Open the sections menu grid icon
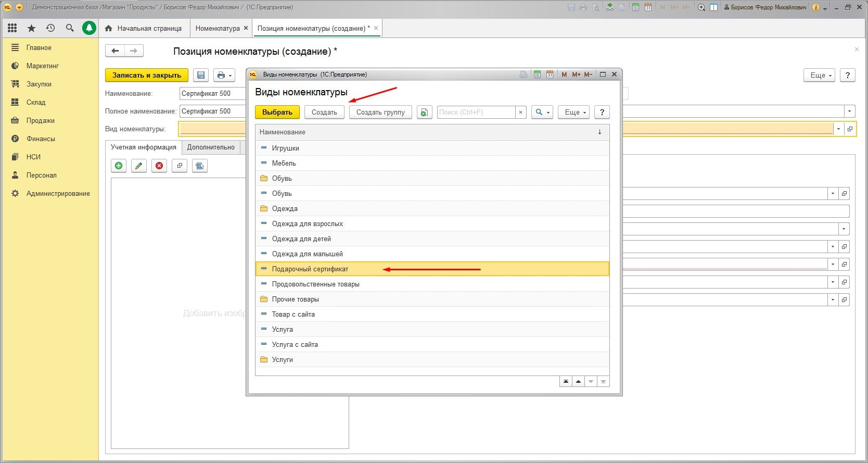 [x=12, y=28]
